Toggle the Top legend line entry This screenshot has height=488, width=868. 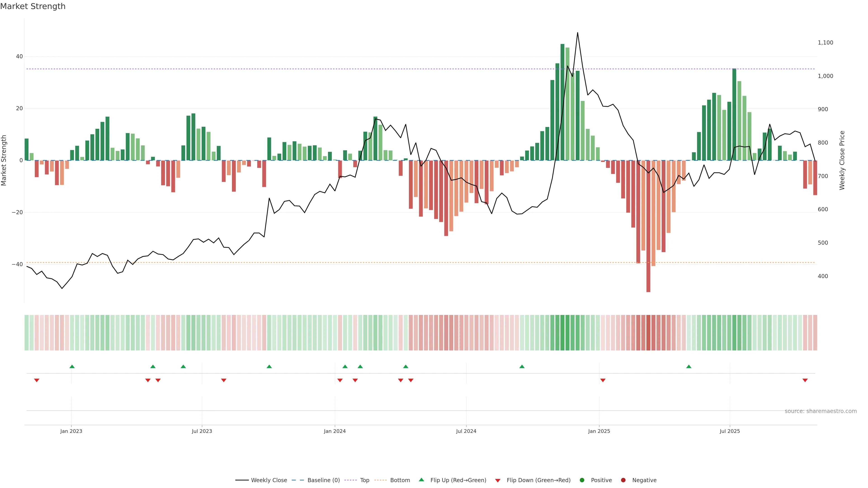coord(364,480)
